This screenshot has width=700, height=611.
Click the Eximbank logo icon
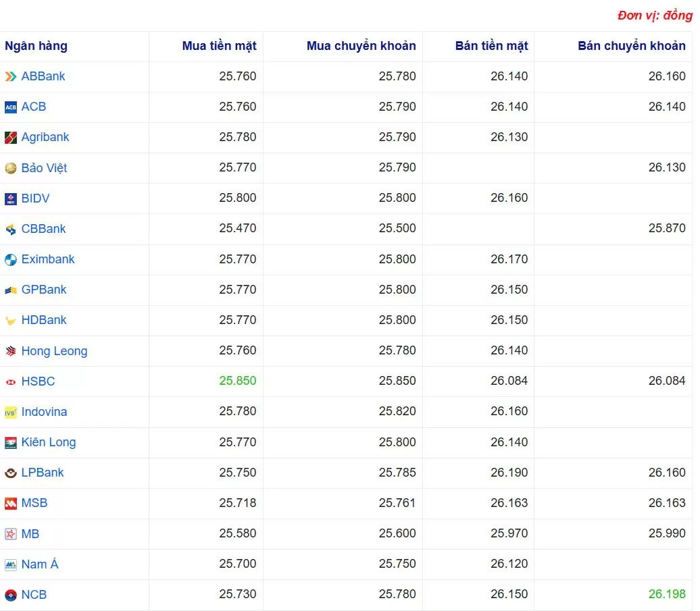11,259
